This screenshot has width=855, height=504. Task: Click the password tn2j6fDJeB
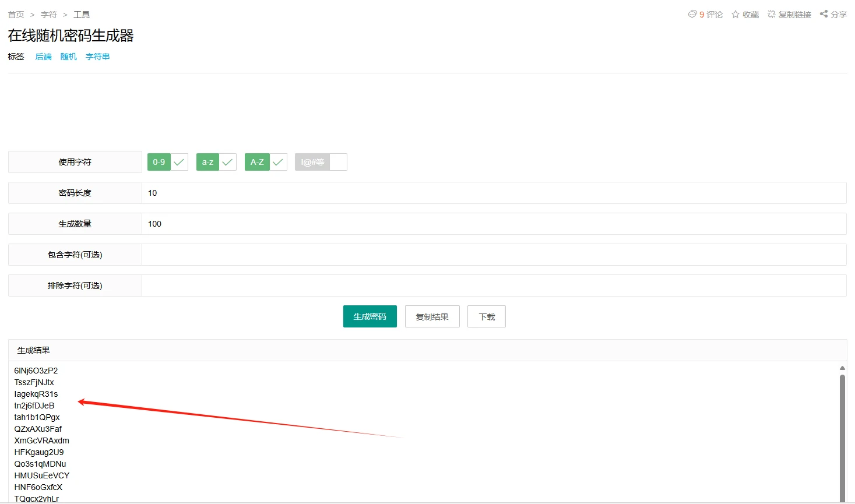(x=34, y=406)
